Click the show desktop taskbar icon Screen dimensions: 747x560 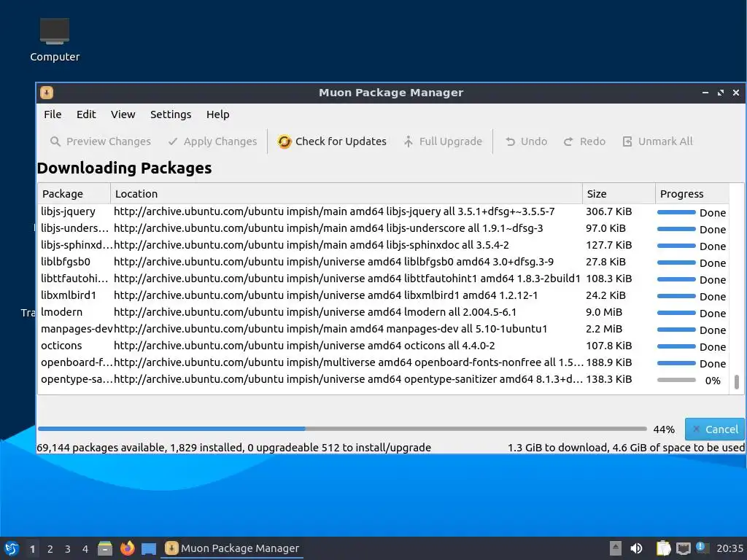point(149,549)
